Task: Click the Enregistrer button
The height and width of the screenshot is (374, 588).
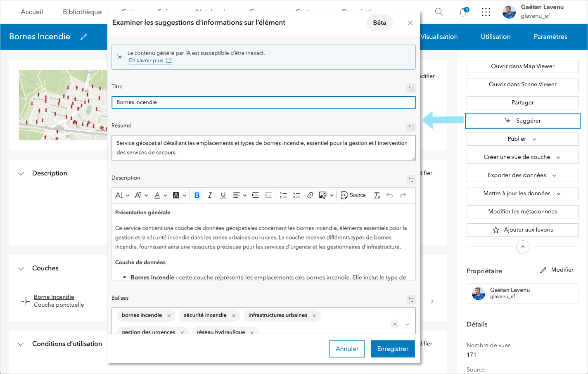Action: coord(393,349)
